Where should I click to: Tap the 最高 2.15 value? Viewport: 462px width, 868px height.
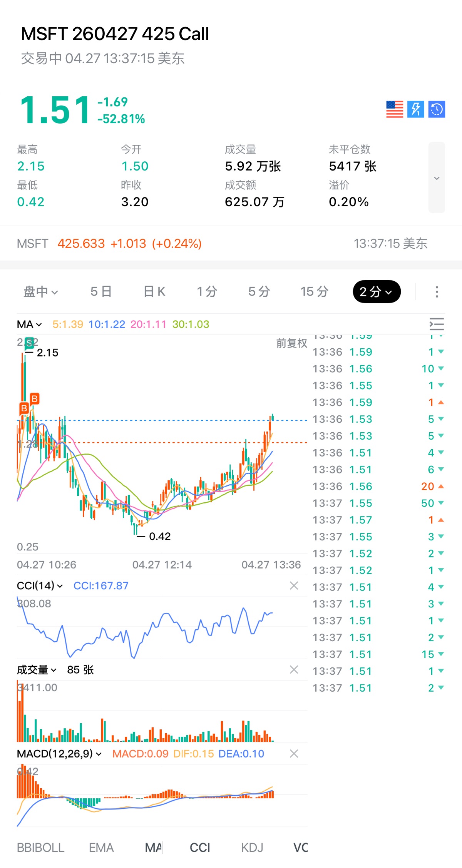(x=31, y=166)
